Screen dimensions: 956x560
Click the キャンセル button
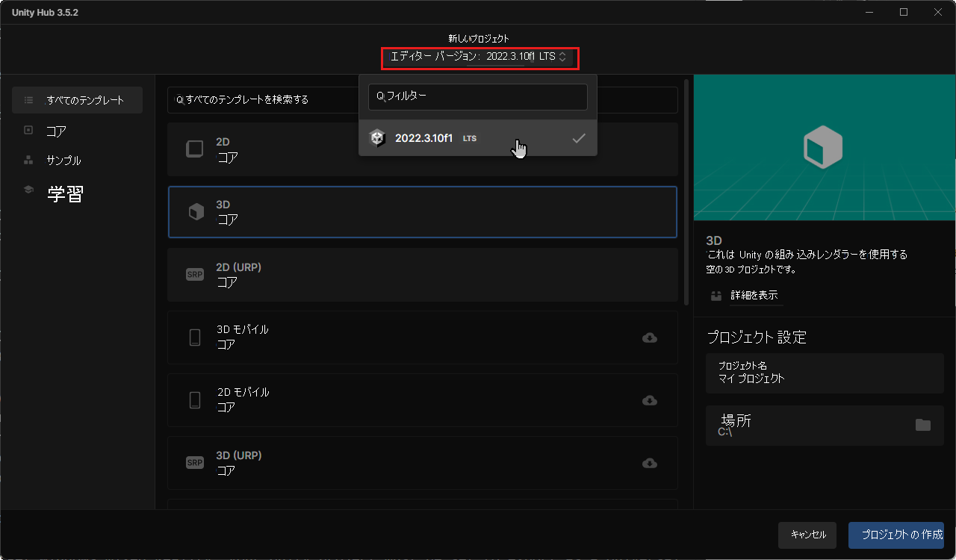tap(807, 535)
